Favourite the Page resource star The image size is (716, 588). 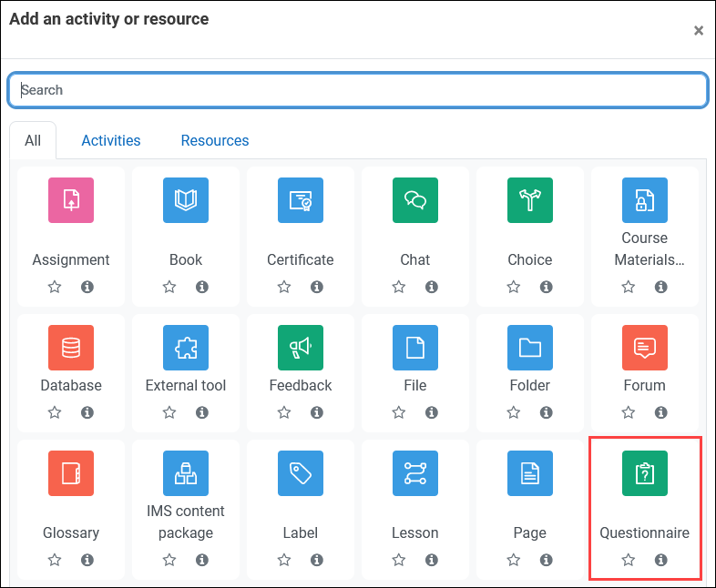[514, 560]
